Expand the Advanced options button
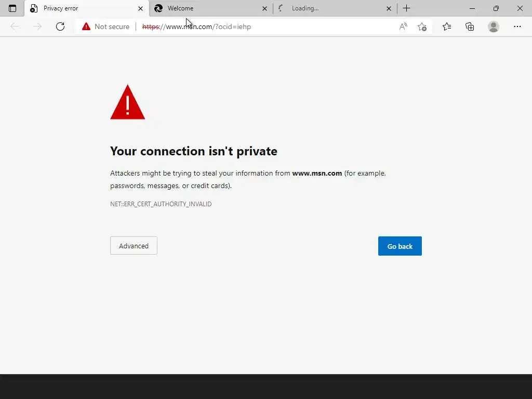 point(134,246)
